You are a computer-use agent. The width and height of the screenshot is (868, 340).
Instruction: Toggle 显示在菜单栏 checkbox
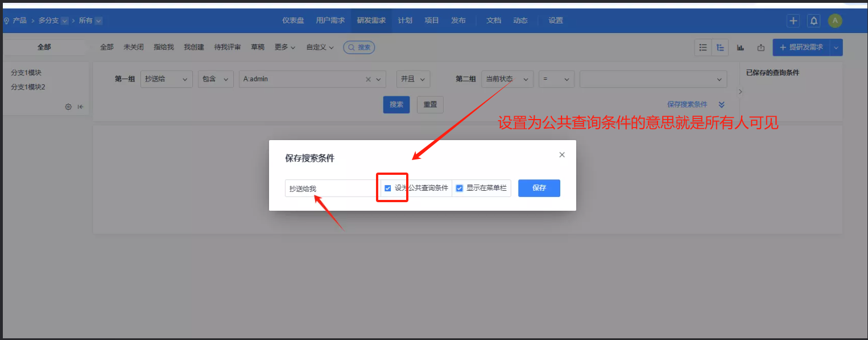460,188
